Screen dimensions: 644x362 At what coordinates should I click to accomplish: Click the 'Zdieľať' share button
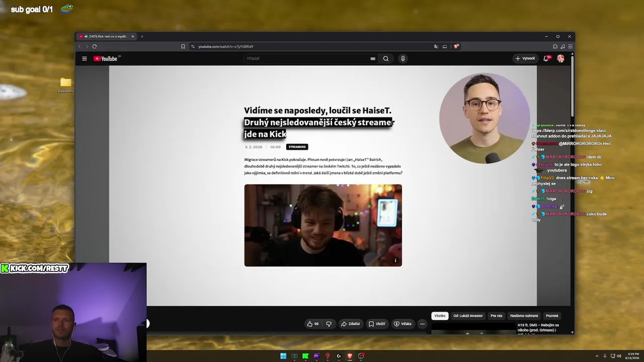[x=351, y=324]
